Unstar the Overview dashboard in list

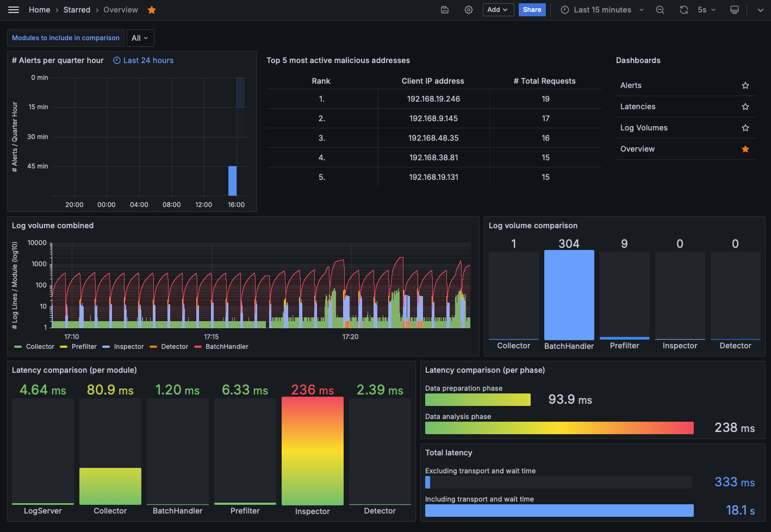pos(745,149)
